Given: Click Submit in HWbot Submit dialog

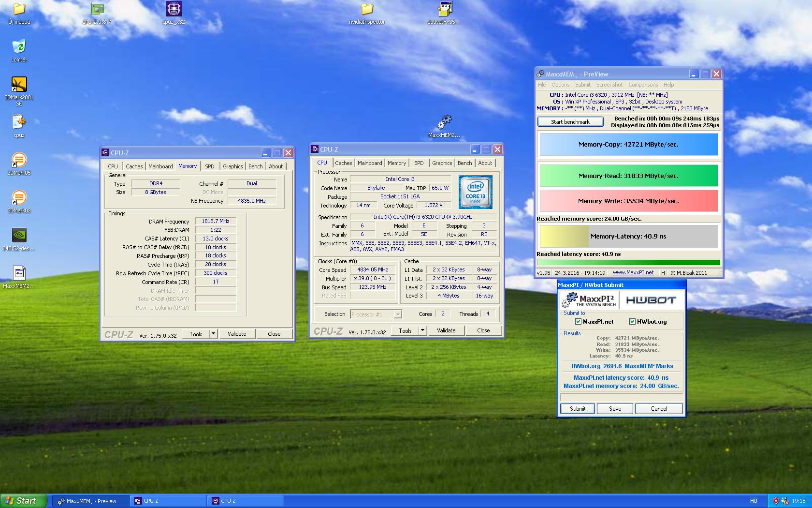Looking at the screenshot, I should click(578, 408).
